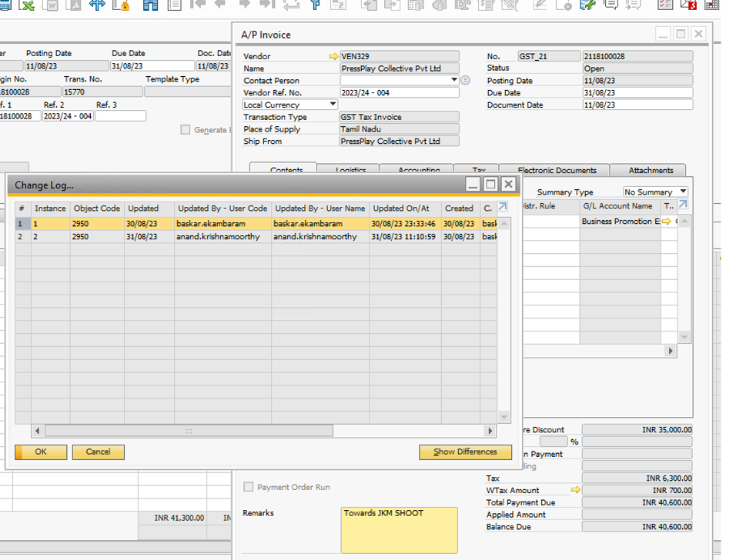Screen dimensions: 736x560
Task: Click Vendor Ref. No. field
Action: (x=399, y=92)
